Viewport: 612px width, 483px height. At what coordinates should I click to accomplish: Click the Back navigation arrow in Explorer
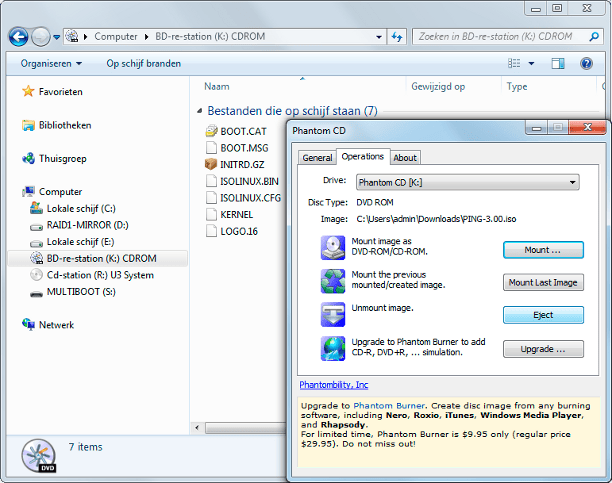click(x=18, y=37)
